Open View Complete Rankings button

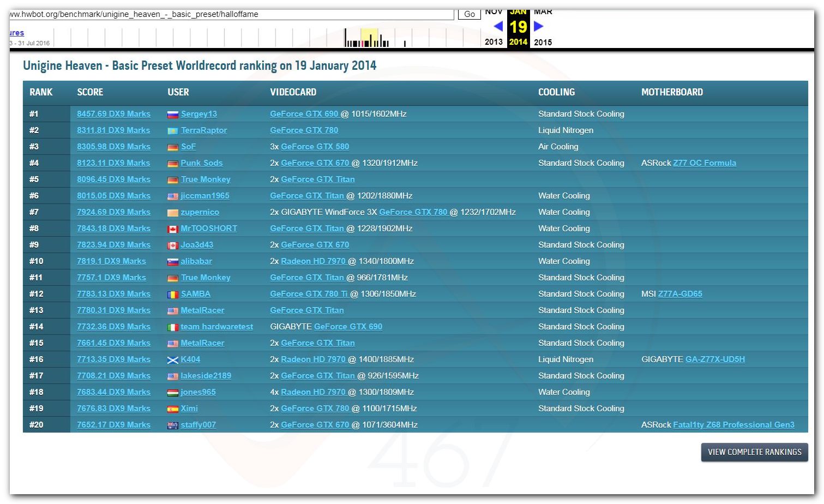[x=754, y=452]
